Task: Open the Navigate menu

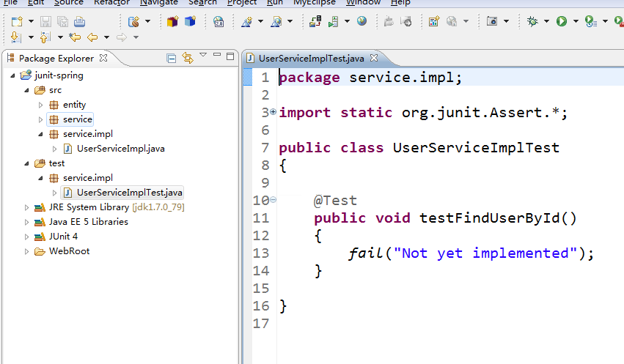Action: click(x=159, y=2)
